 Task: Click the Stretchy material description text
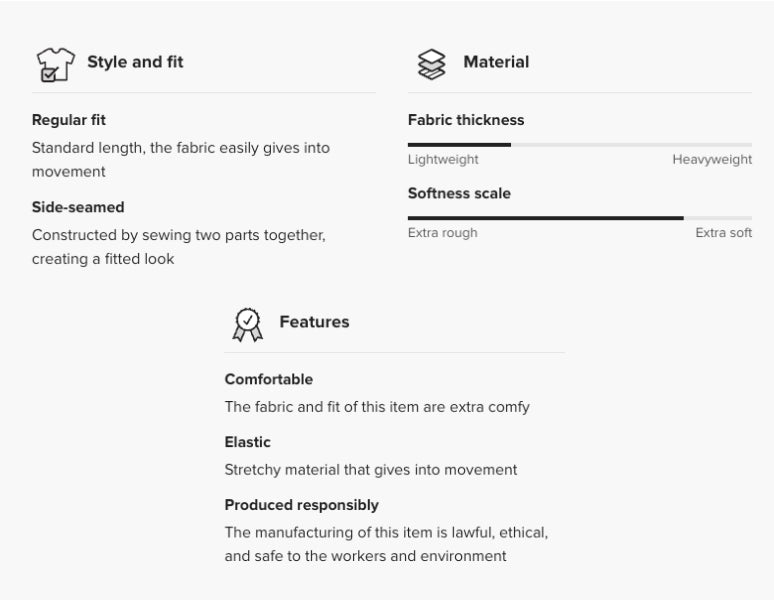(371, 470)
